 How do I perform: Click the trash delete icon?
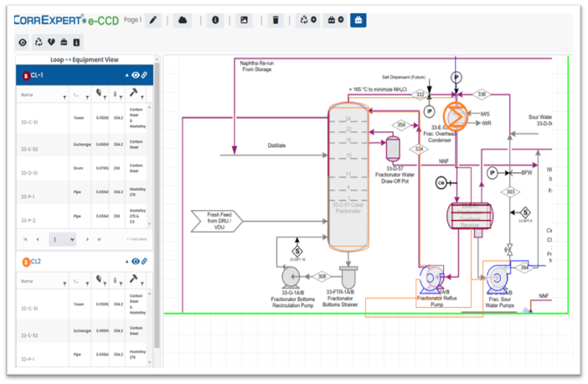pos(274,20)
